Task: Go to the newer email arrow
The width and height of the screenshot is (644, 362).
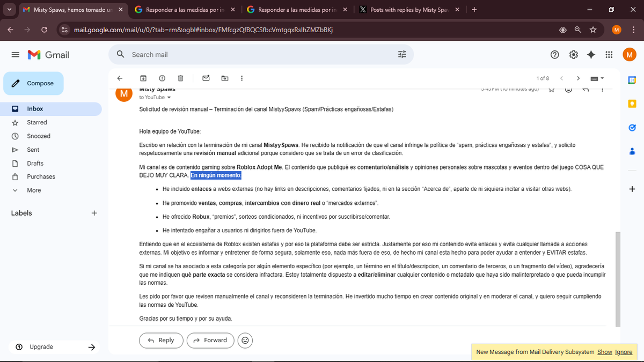Action: pyautogui.click(x=561, y=78)
